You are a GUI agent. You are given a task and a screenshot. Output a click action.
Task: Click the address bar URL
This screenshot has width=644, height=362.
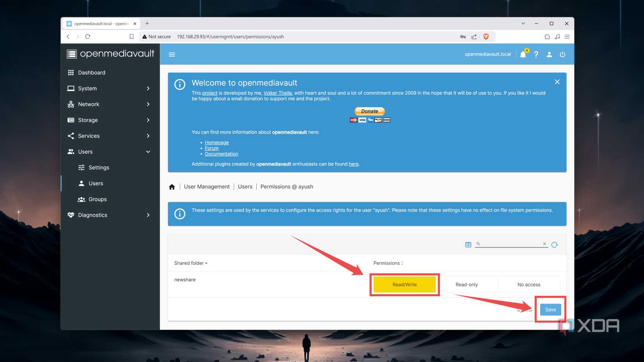point(230,37)
